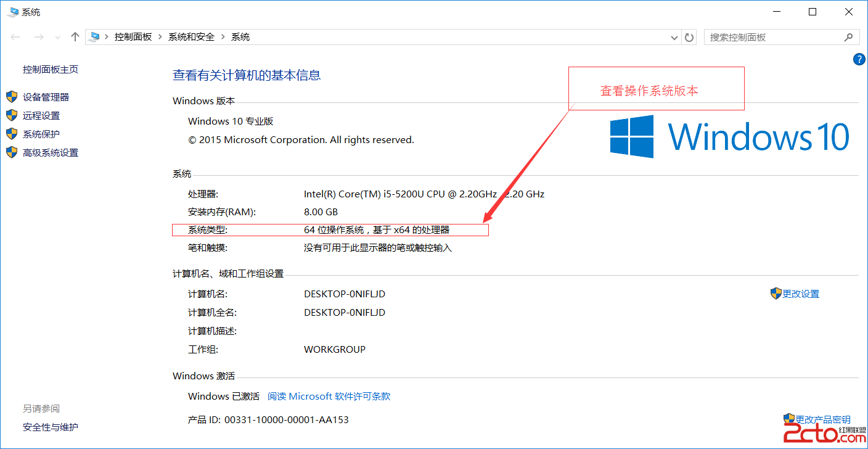
Task: Open 阅读 Microsoft 软件许可条款 link
Action: (329, 396)
